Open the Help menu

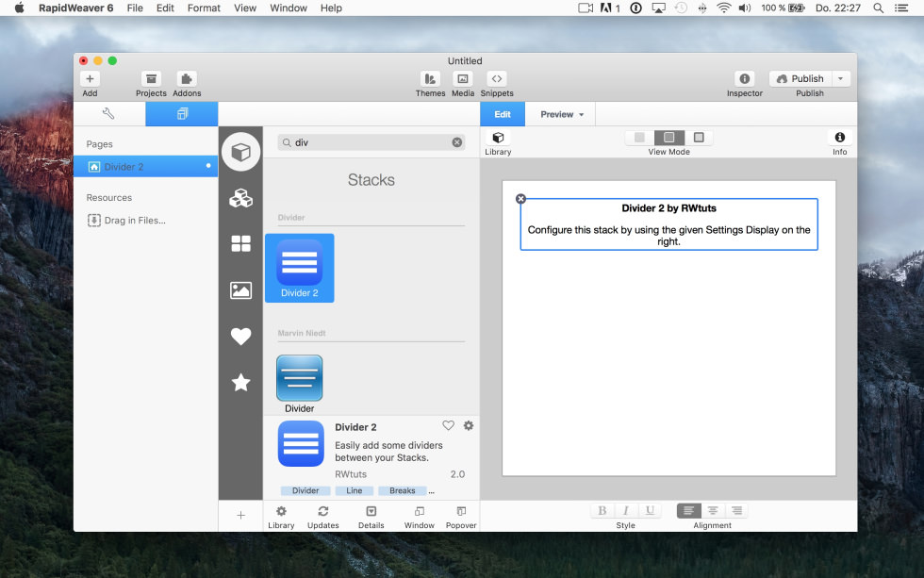point(331,8)
